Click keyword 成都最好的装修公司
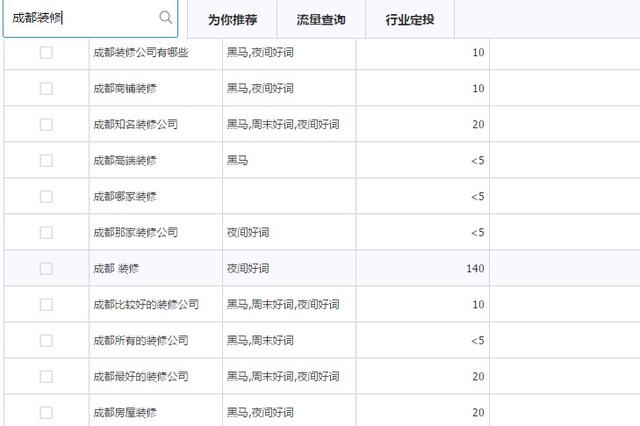Viewport: 640px width, 426px height. click(x=141, y=376)
